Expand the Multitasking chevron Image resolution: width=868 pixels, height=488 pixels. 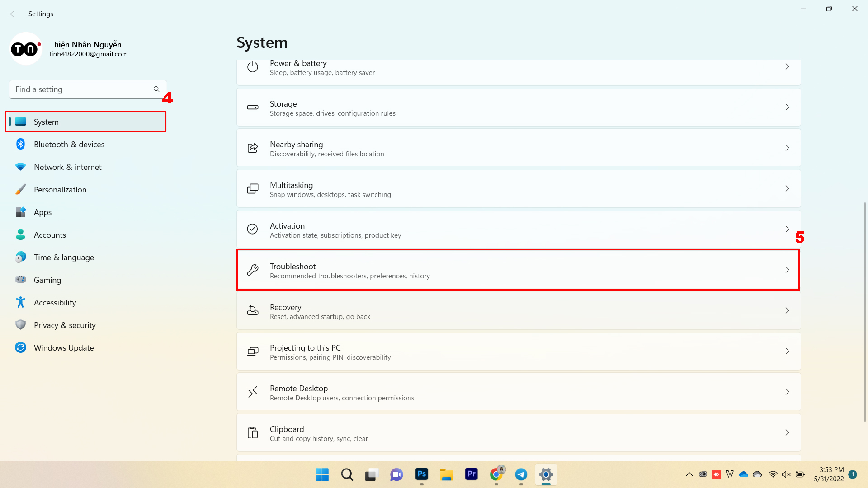(x=787, y=188)
